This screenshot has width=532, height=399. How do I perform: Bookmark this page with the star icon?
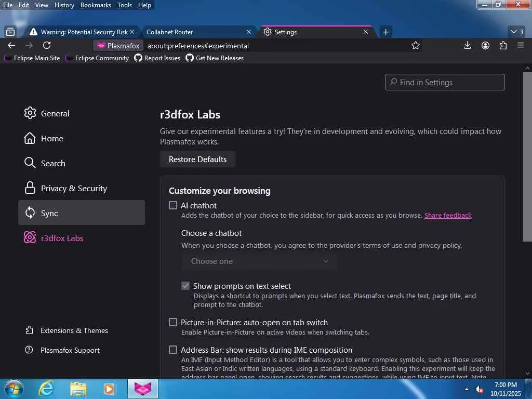tap(415, 46)
